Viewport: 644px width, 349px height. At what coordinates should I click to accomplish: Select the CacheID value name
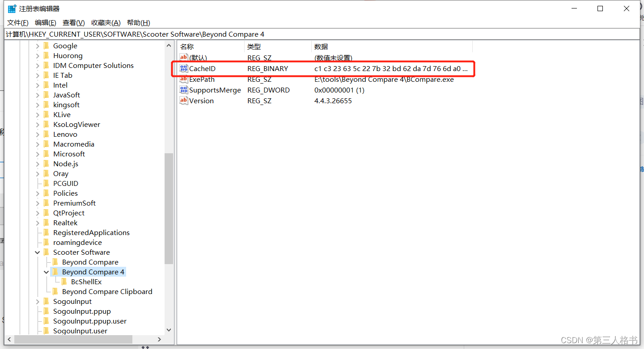(x=202, y=69)
